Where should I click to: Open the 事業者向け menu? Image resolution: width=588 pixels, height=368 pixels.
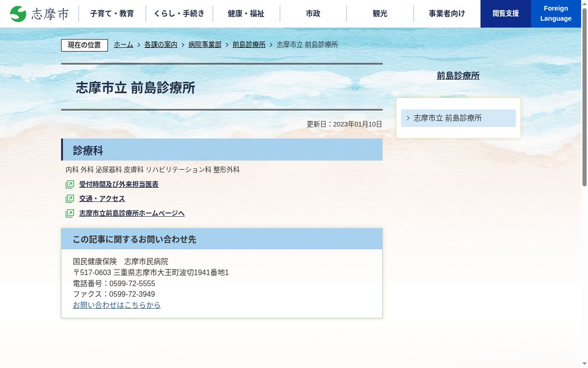447,14
